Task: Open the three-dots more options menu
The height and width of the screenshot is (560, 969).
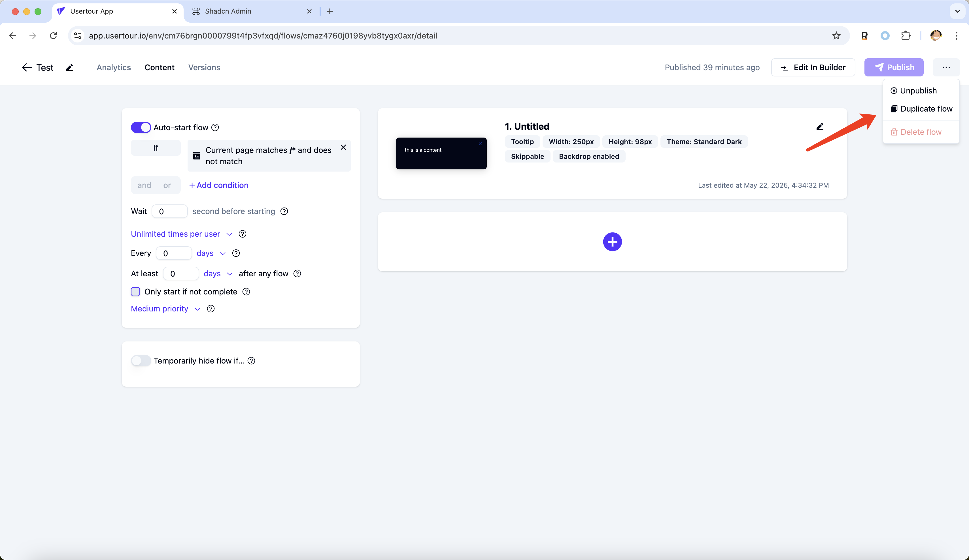Action: click(946, 68)
